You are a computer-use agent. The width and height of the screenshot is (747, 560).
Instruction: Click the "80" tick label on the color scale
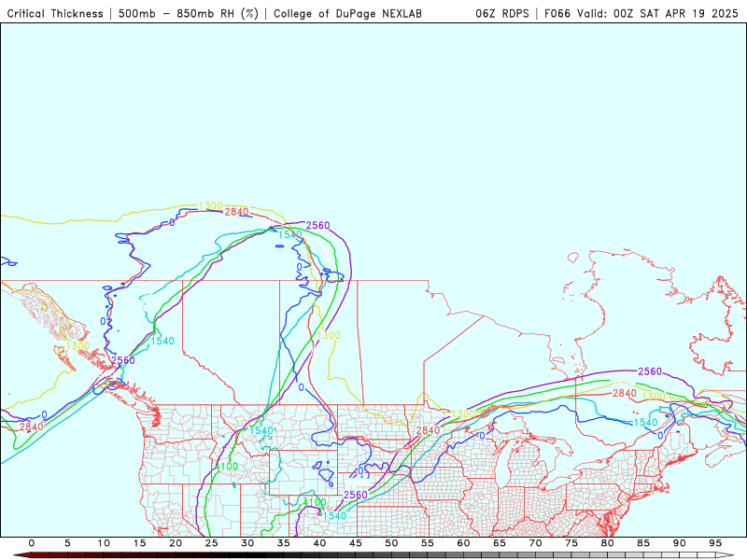click(x=608, y=543)
